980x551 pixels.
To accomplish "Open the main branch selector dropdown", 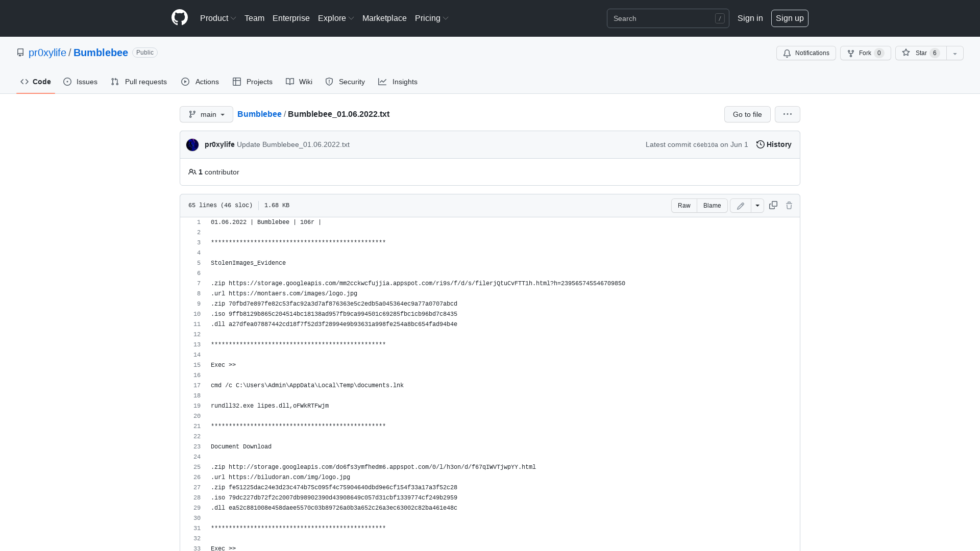I will pos(206,114).
